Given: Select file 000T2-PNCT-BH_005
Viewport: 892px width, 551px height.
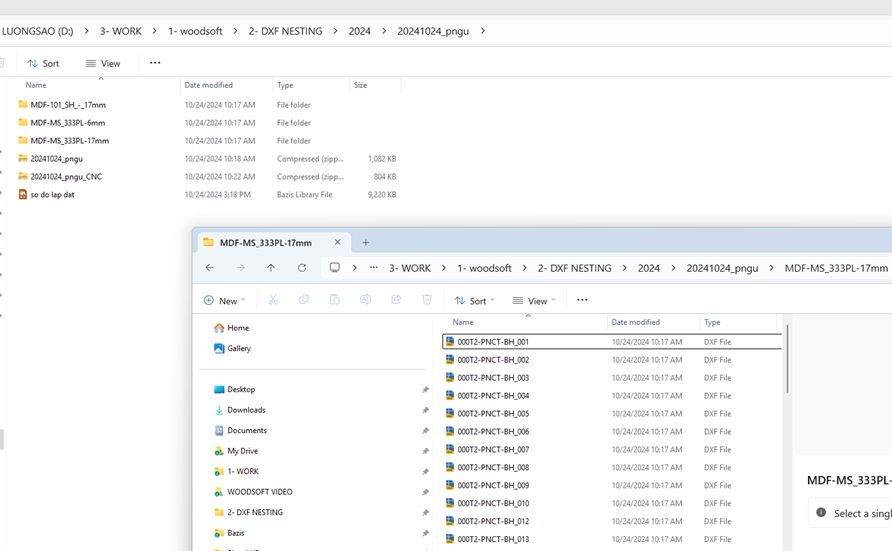Looking at the screenshot, I should pos(493,414).
